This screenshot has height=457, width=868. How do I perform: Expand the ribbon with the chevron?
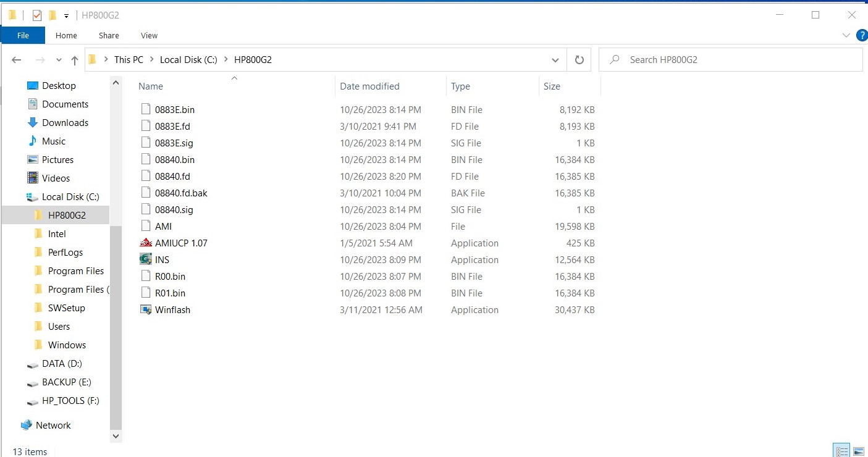[x=847, y=36]
